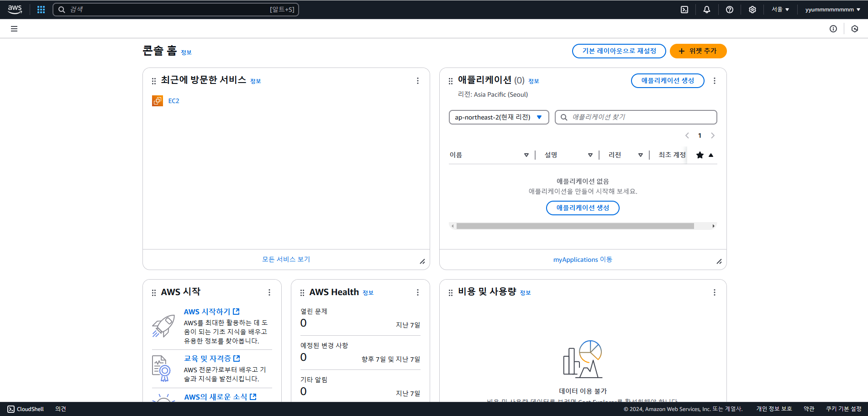
Task: Click 정보 link next to 애플리케이션
Action: click(534, 81)
